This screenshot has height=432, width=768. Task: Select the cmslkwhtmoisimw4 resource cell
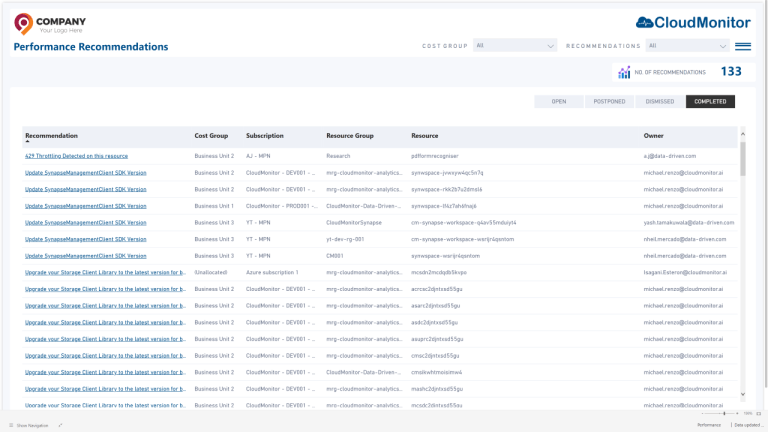(436, 372)
